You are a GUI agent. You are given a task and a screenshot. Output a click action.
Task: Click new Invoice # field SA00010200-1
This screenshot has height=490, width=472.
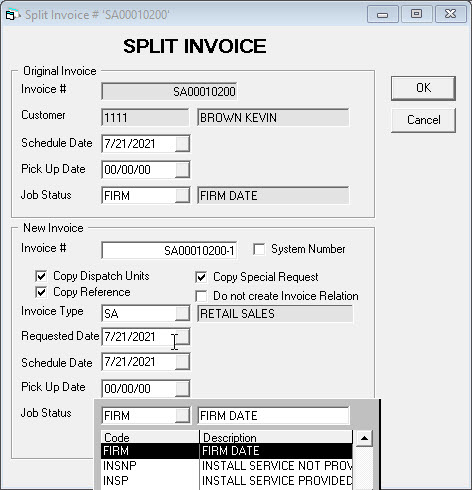[169, 250]
